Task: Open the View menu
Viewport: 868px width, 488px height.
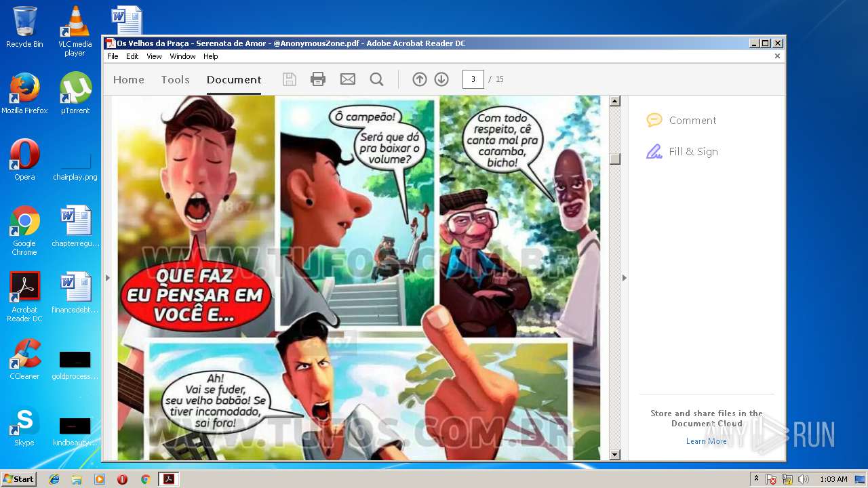Action: pos(155,56)
